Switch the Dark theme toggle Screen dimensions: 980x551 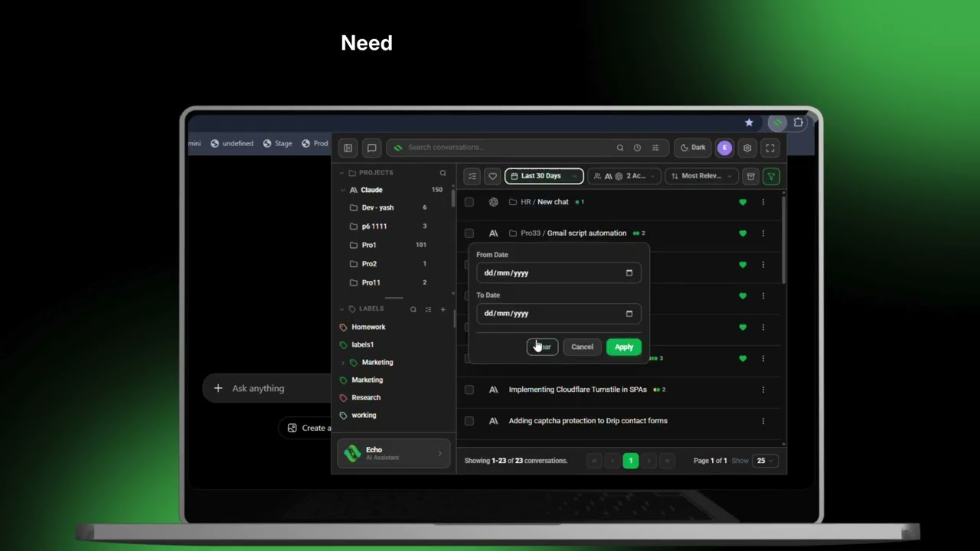tap(693, 148)
